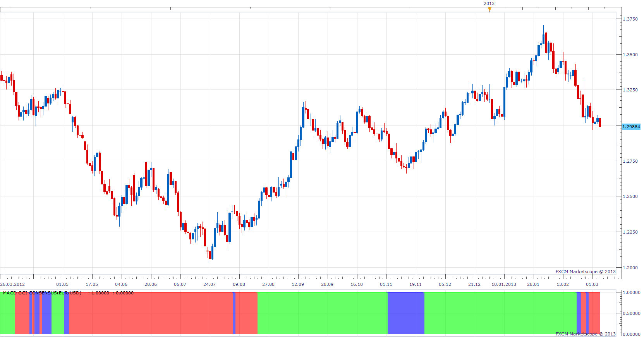The width and height of the screenshot is (644, 337).
Task: Click the 21.12 date label
Action: tap(474, 284)
